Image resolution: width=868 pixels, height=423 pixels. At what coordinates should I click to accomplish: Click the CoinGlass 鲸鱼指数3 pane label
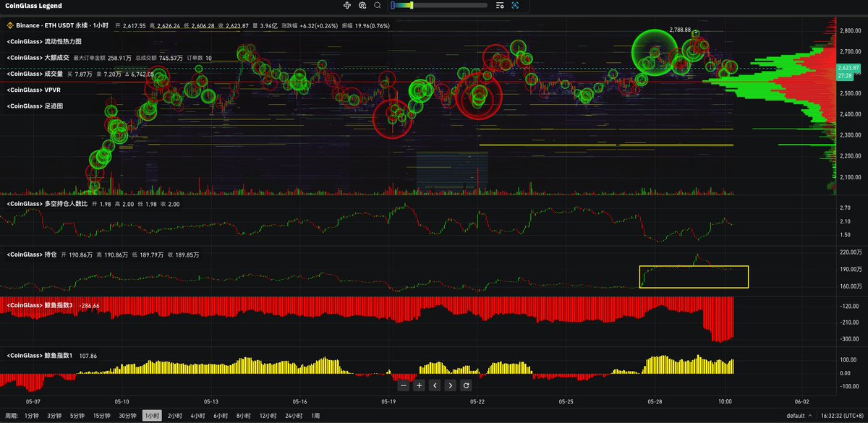41,305
